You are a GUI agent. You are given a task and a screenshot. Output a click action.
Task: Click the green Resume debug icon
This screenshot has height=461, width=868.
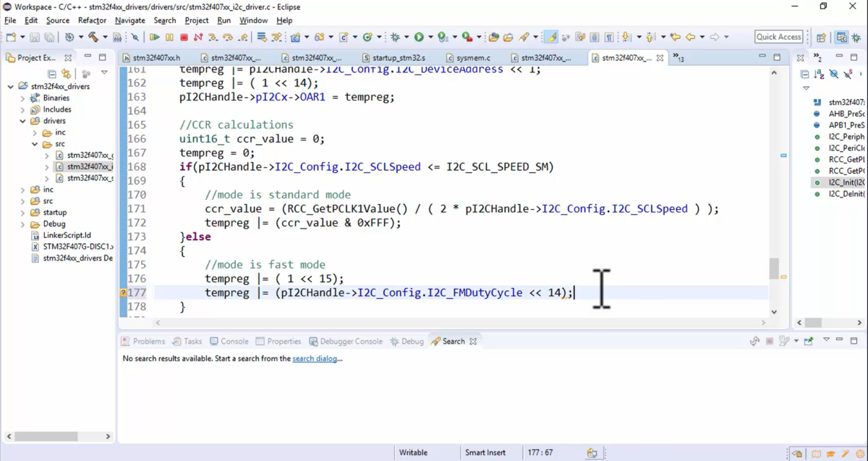[154, 37]
